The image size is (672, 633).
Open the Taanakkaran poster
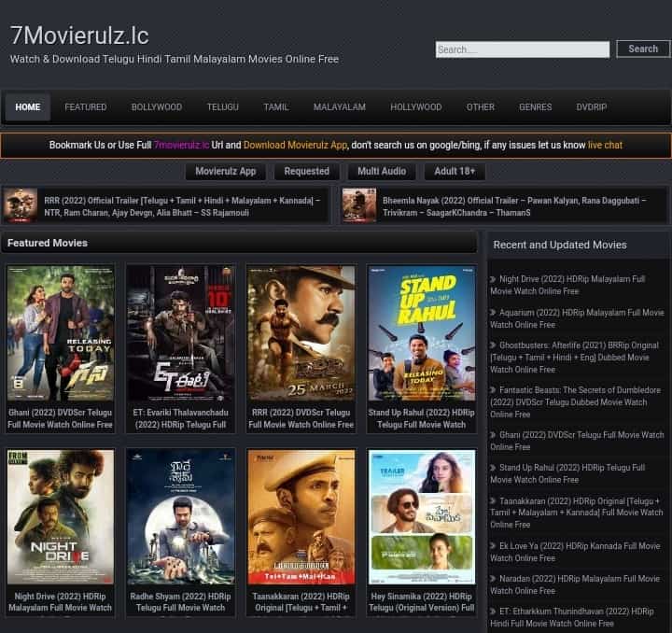click(x=301, y=516)
